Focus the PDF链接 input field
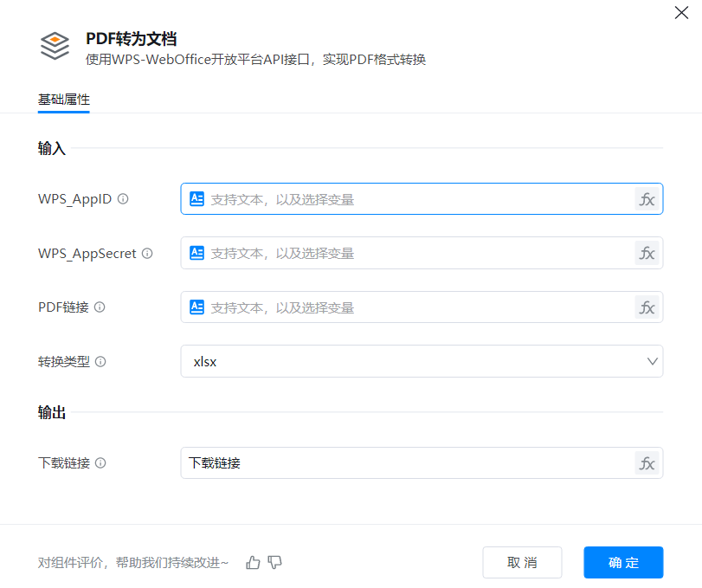702x588 pixels. 415,307
